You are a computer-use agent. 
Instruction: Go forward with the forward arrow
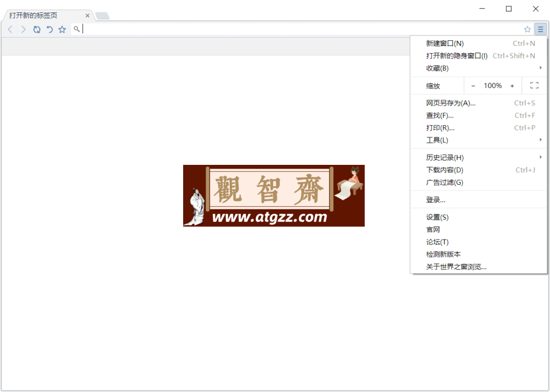click(24, 30)
